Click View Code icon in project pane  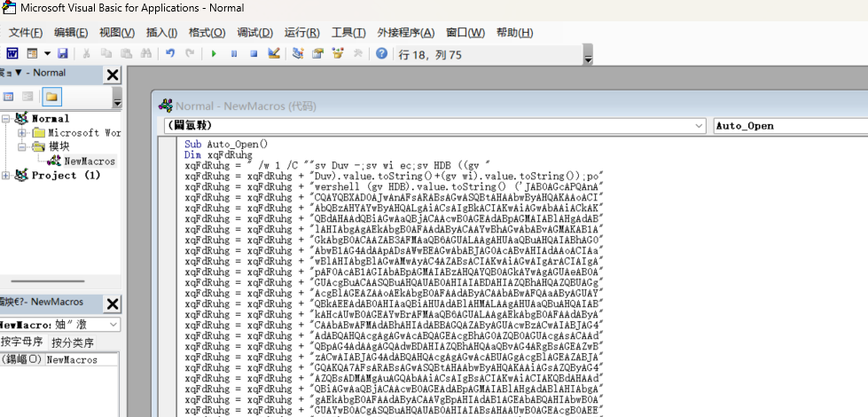point(8,97)
